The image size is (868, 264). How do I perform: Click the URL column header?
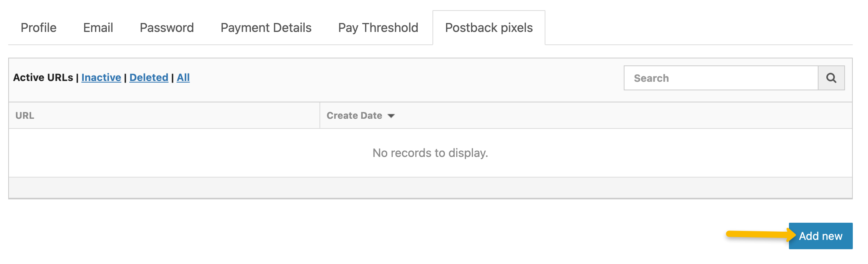[25, 116]
